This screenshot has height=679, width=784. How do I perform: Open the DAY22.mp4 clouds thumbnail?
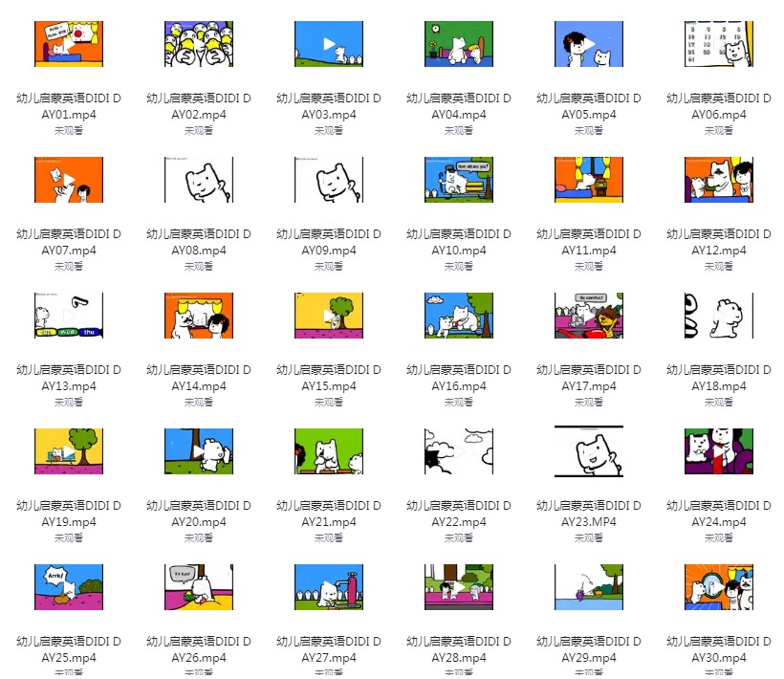pyautogui.click(x=459, y=451)
